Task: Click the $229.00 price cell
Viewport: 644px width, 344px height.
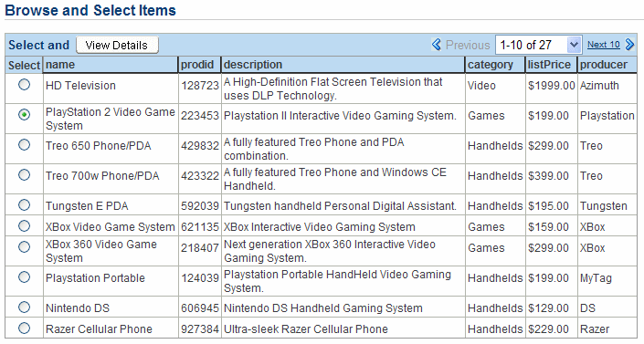Action: point(548,329)
